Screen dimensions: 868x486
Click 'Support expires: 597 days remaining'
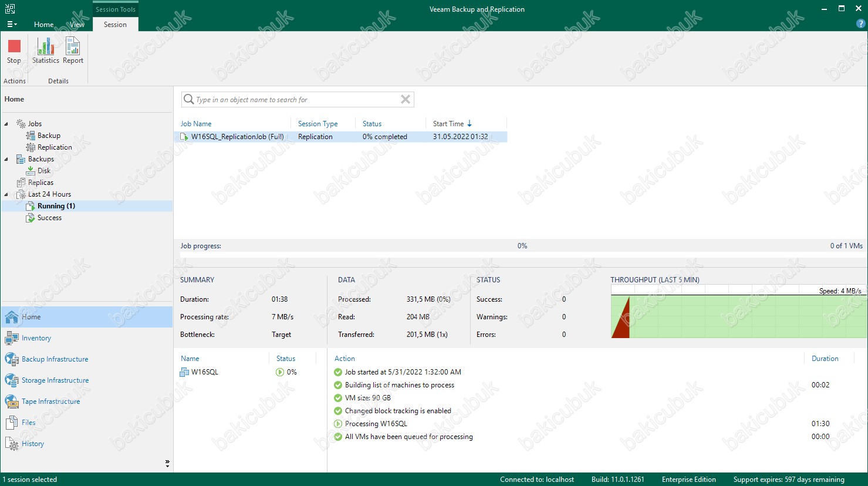tap(789, 480)
